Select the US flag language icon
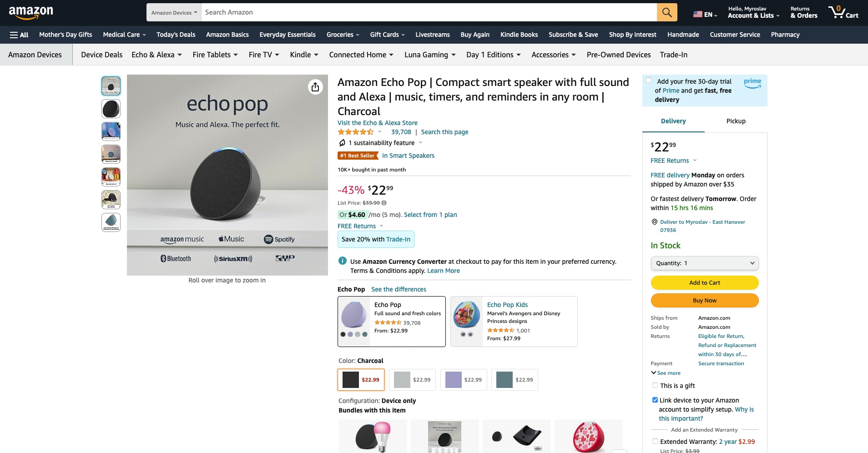The height and width of the screenshot is (453, 868). coord(697,14)
